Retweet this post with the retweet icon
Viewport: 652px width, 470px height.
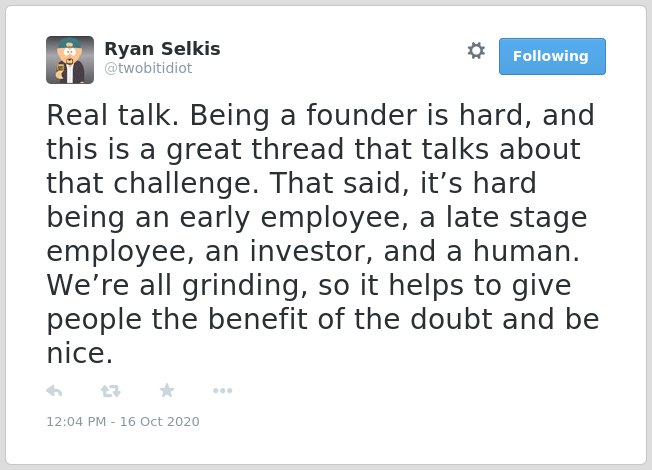111,391
